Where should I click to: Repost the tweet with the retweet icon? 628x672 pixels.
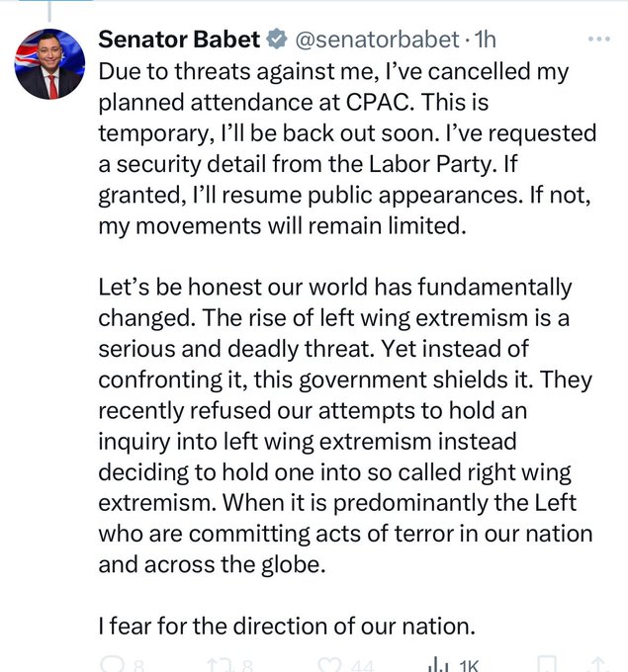tap(220, 665)
